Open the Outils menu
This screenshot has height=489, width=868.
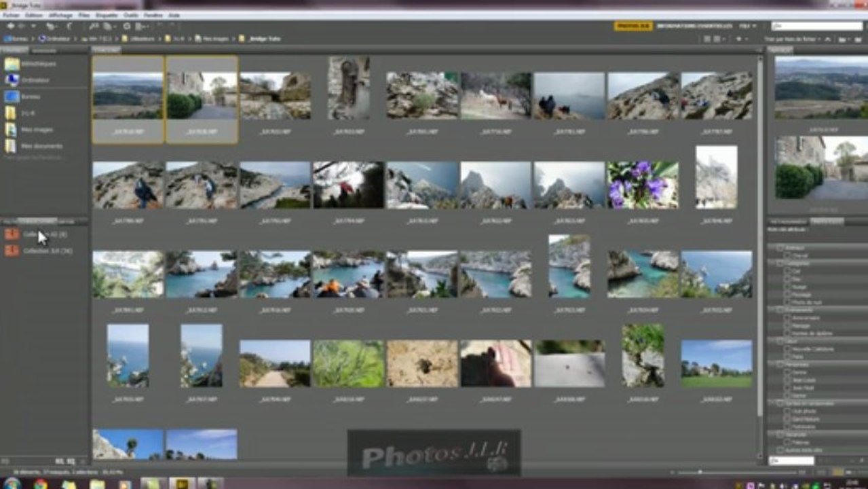130,15
